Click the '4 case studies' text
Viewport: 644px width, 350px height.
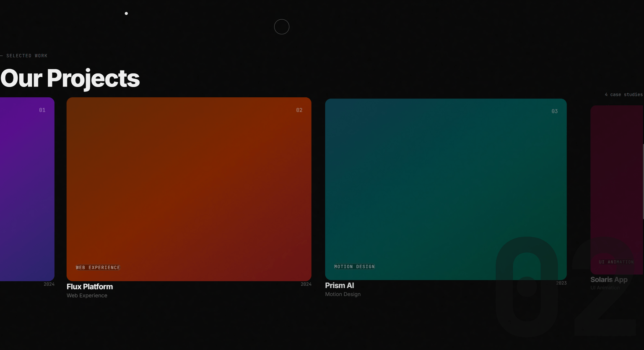pyautogui.click(x=623, y=94)
